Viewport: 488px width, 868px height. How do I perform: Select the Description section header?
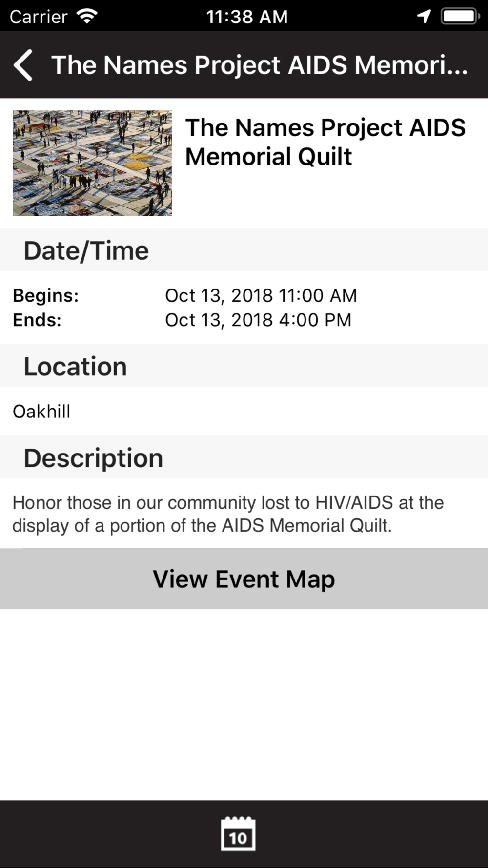click(244, 457)
